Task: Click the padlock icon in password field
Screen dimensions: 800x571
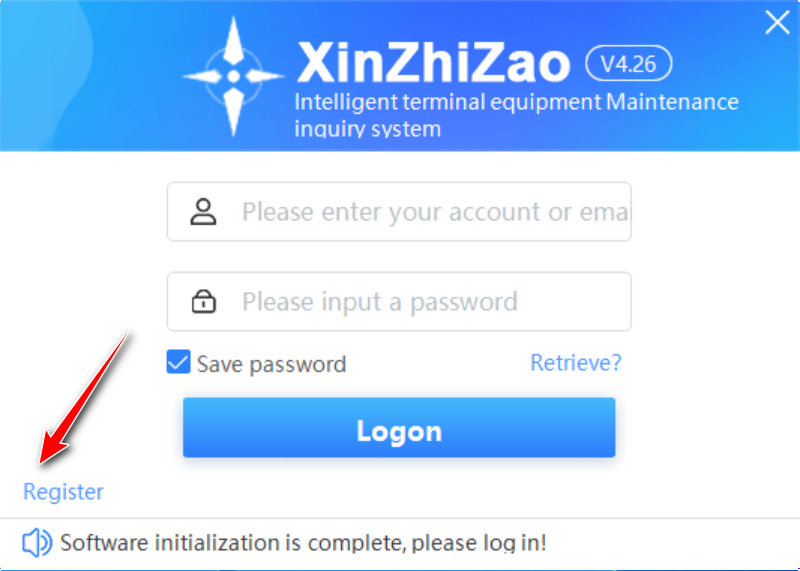Action: tap(204, 301)
